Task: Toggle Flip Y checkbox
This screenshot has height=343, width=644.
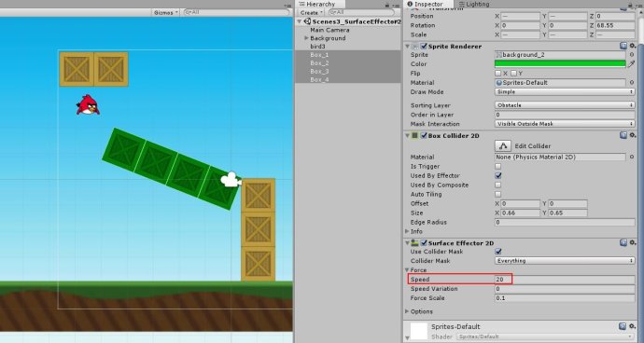Action: pos(513,73)
